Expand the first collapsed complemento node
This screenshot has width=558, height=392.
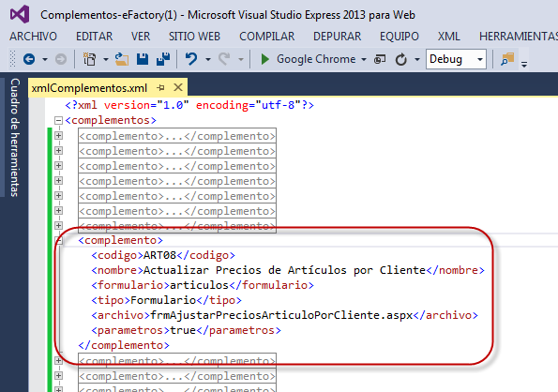(x=58, y=136)
